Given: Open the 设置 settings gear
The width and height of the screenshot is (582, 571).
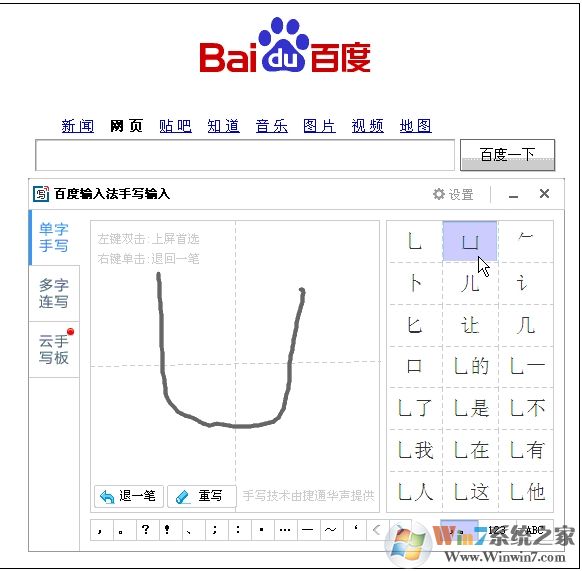Looking at the screenshot, I should coord(453,194).
